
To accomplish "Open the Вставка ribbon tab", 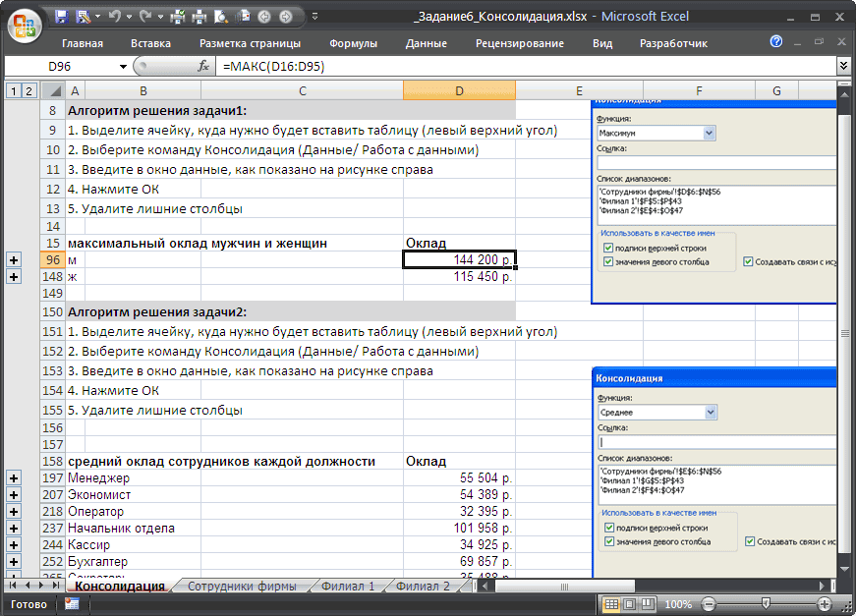I will click(150, 43).
